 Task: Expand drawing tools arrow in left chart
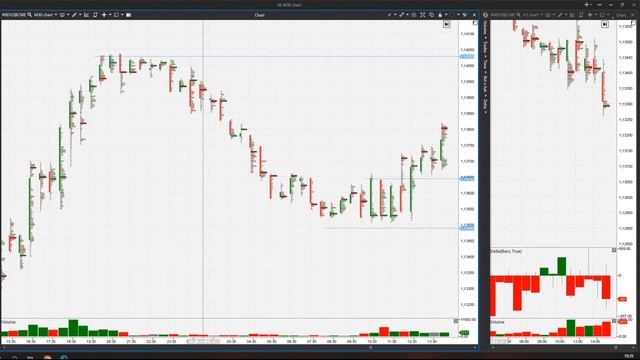coord(80,15)
